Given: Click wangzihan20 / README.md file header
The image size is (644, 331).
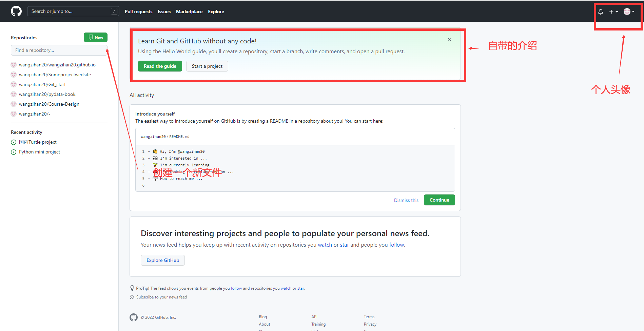Looking at the screenshot, I should (x=165, y=137).
